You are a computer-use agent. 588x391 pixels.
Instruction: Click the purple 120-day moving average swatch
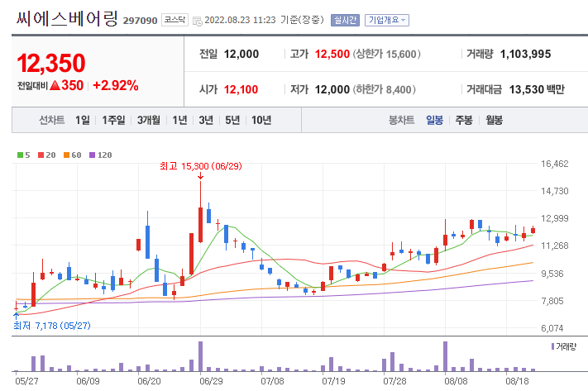[x=93, y=155]
